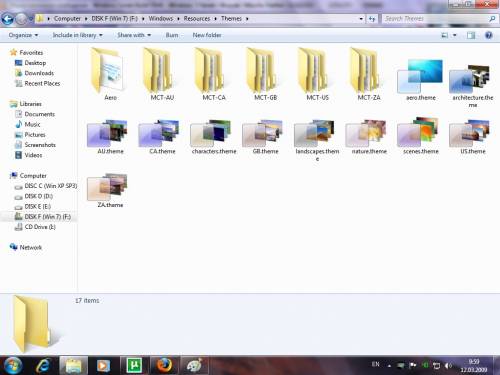Open the Organize dropdown menu

point(23,35)
